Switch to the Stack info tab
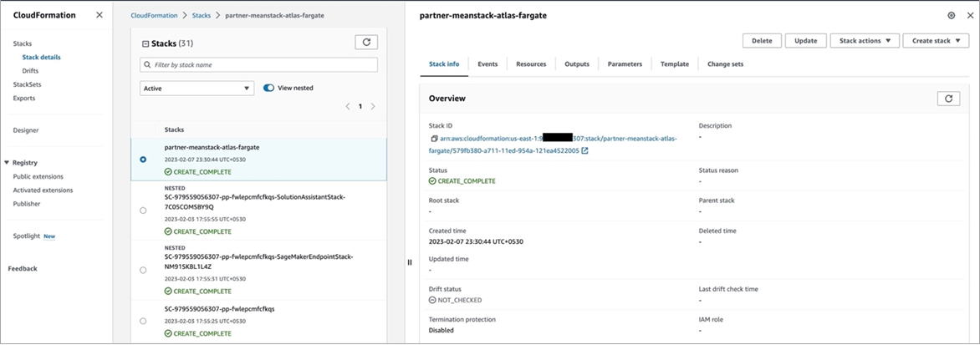The height and width of the screenshot is (345, 980). tap(444, 64)
